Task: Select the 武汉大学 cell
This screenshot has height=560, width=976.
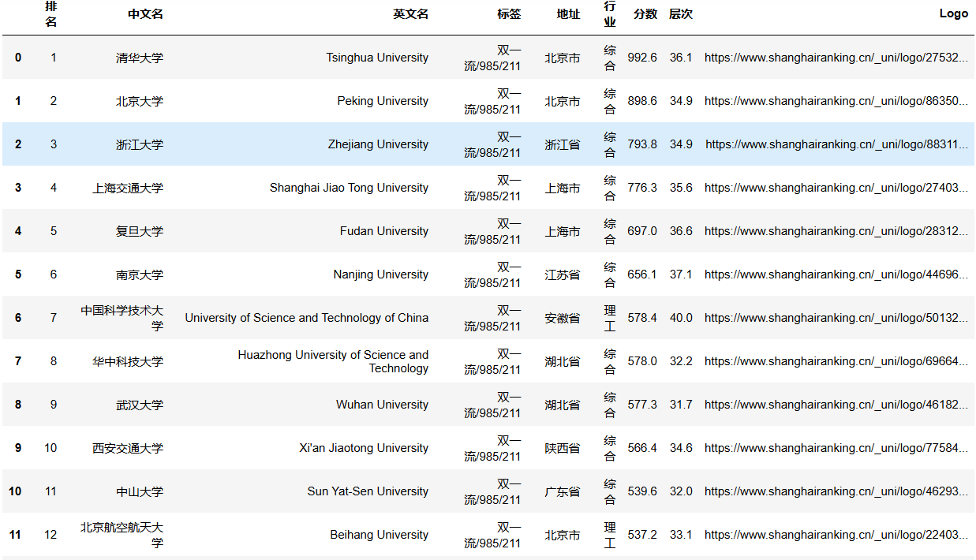Action: click(140, 405)
